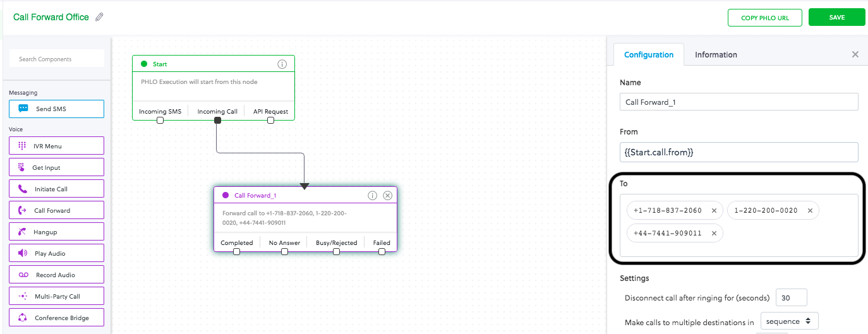Click the Play Audio speaker icon
This screenshot has width=868, height=334.
click(x=23, y=253)
